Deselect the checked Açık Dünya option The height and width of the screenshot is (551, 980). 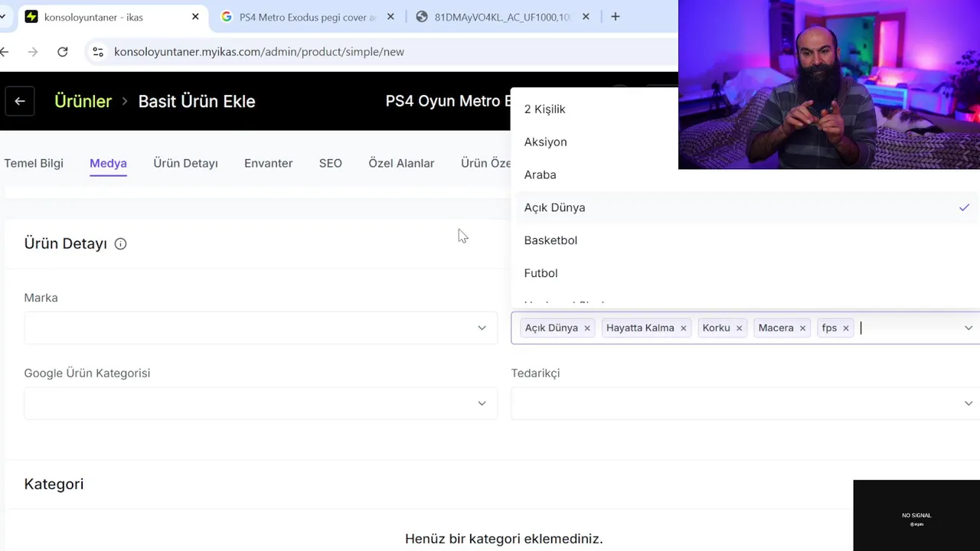[x=745, y=207]
